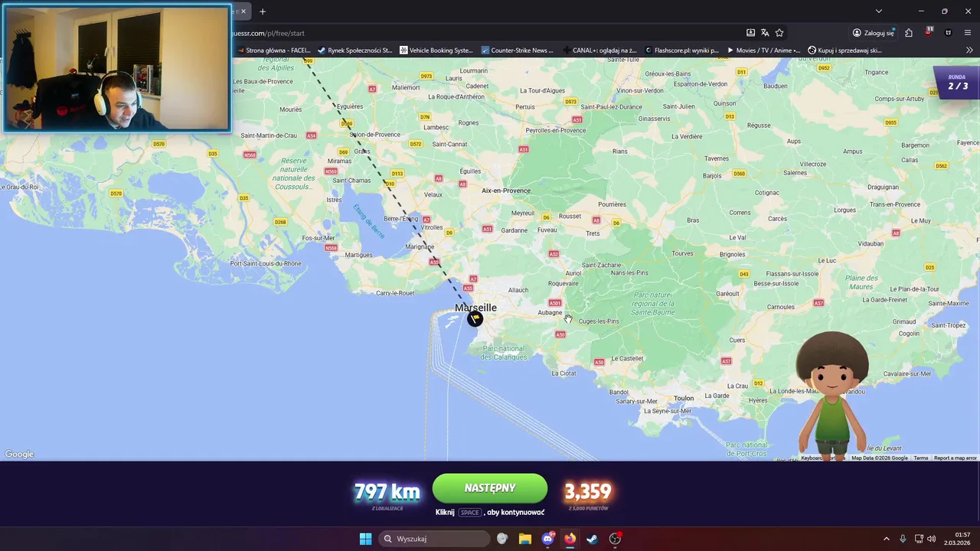980x551 pixels.
Task: Click Parc national des Calanques label
Action: click(x=505, y=352)
